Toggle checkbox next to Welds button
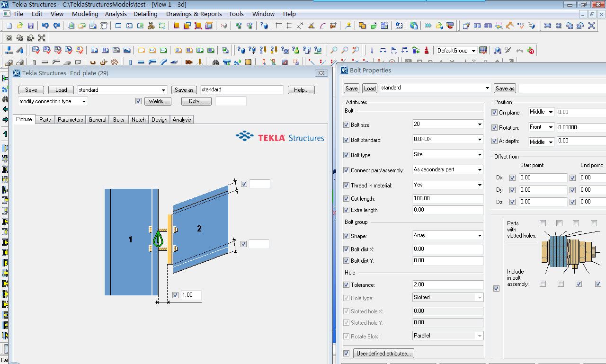Viewport: 606px width, 364px height. [x=138, y=101]
